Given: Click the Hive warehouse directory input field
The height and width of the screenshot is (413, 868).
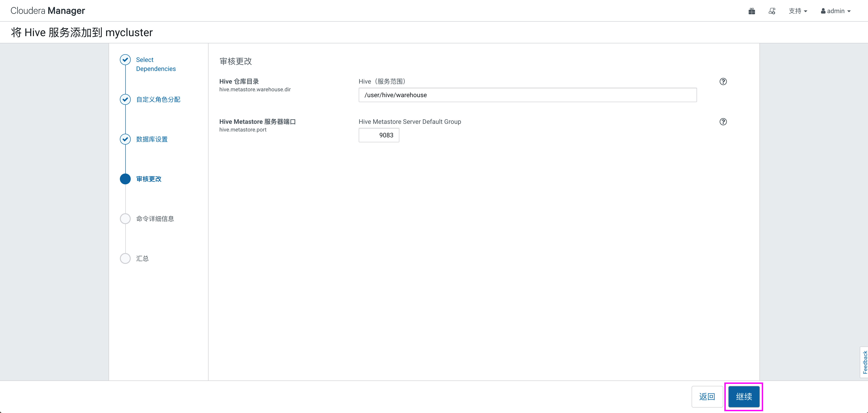Looking at the screenshot, I should click(527, 95).
